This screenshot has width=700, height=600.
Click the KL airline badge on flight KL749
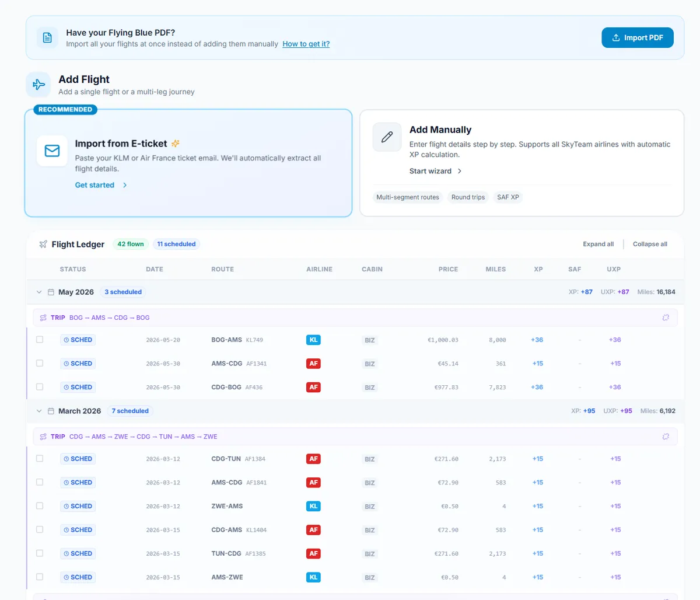click(x=313, y=339)
